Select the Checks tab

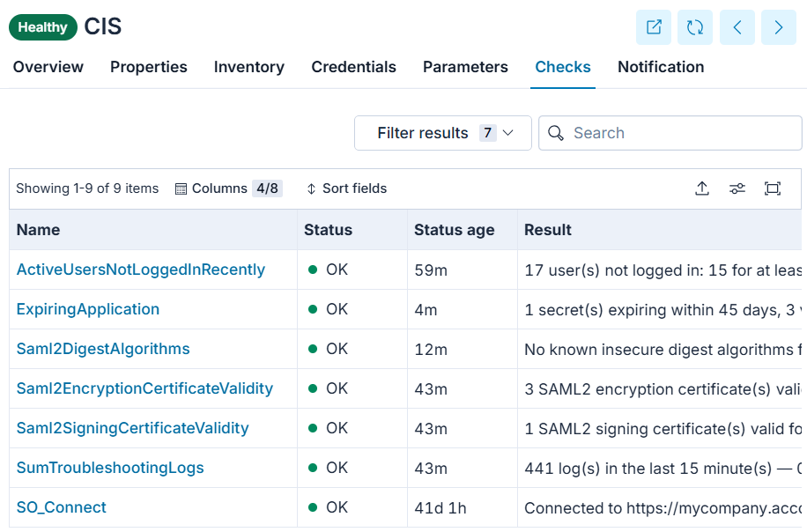pyautogui.click(x=563, y=67)
